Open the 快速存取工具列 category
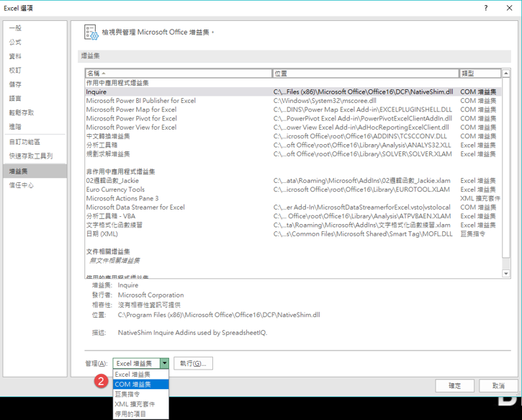This screenshot has height=420, width=522. tap(35, 156)
